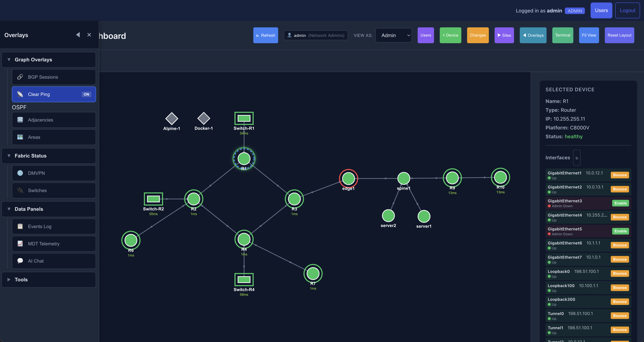Click Reset Layout button
This screenshot has width=644, height=342.
(619, 35)
